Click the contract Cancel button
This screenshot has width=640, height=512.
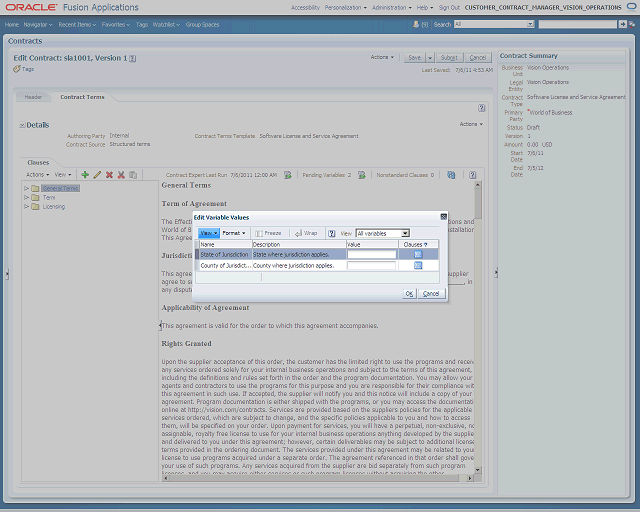pyautogui.click(x=478, y=58)
